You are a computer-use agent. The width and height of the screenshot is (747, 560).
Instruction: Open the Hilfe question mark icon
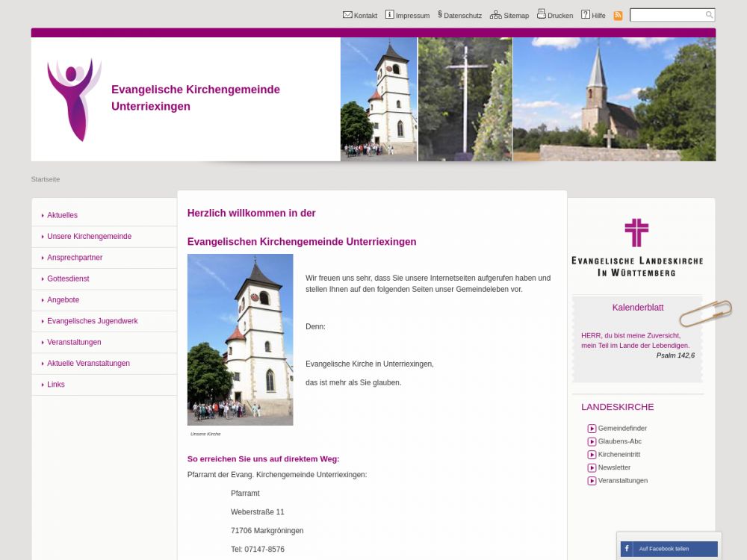[x=586, y=15]
